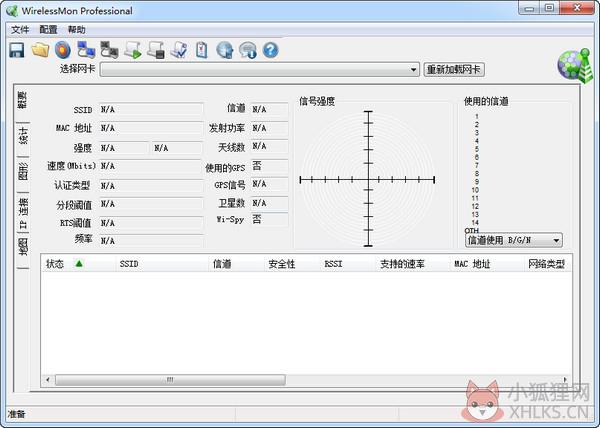Image resolution: width=600 pixels, height=428 pixels.
Task: Sort the list by RSSI column header
Action: (348, 264)
